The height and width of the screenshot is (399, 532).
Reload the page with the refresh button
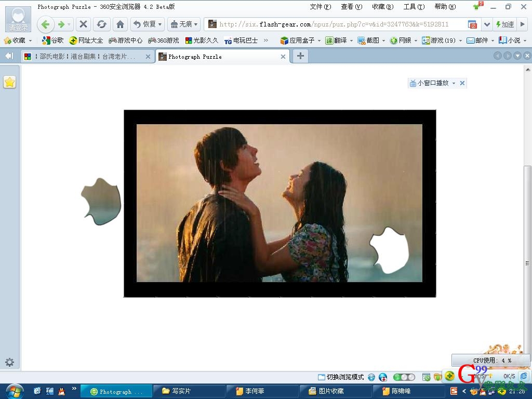click(101, 24)
